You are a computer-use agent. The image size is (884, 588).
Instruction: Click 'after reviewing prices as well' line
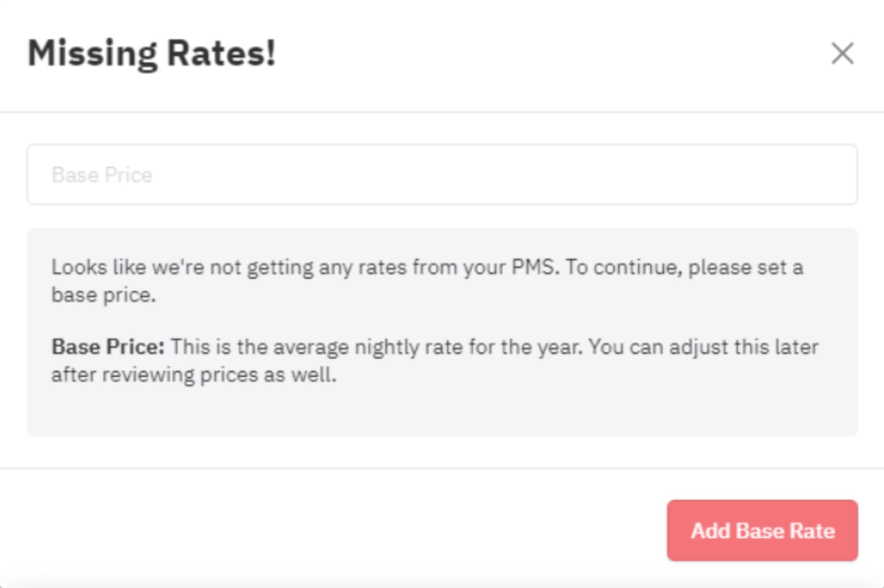pyautogui.click(x=194, y=375)
